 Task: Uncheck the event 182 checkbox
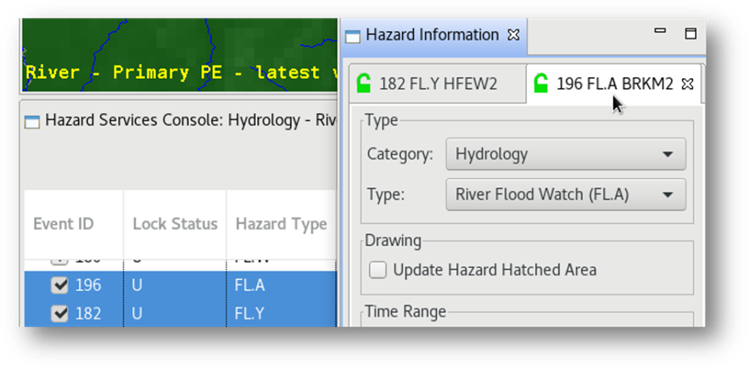[60, 314]
